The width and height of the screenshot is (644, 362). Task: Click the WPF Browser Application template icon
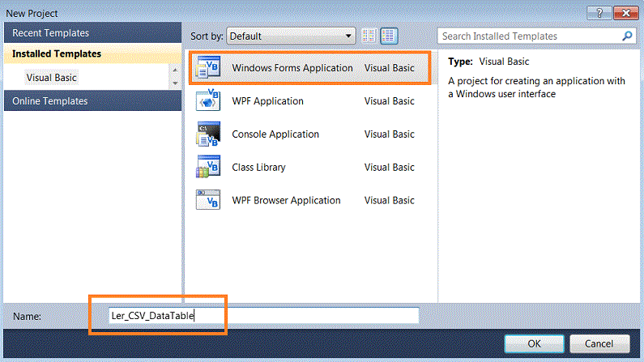208,199
